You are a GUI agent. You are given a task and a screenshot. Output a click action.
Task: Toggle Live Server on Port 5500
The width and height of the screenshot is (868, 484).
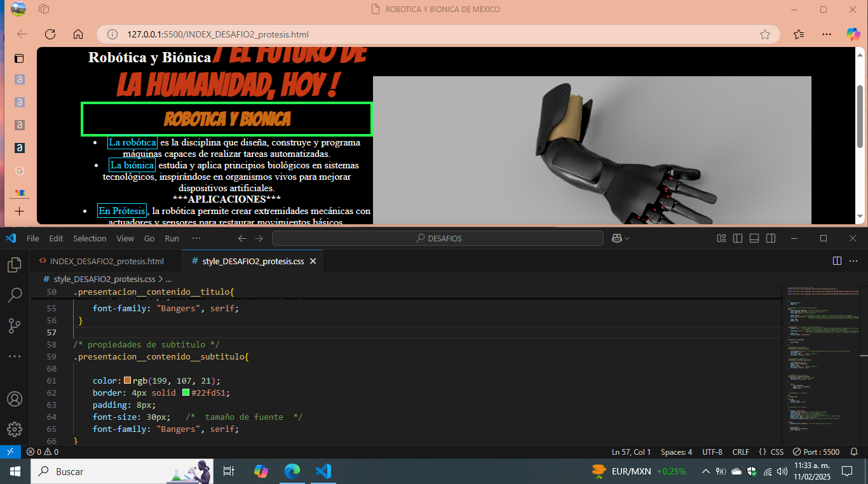pos(816,452)
